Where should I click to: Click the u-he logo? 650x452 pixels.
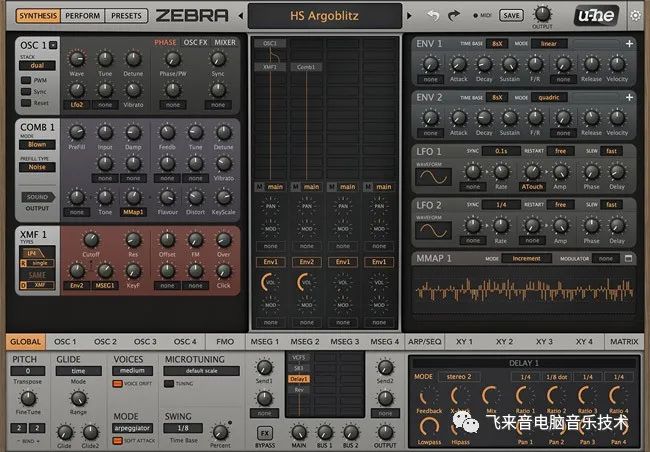tap(596, 16)
